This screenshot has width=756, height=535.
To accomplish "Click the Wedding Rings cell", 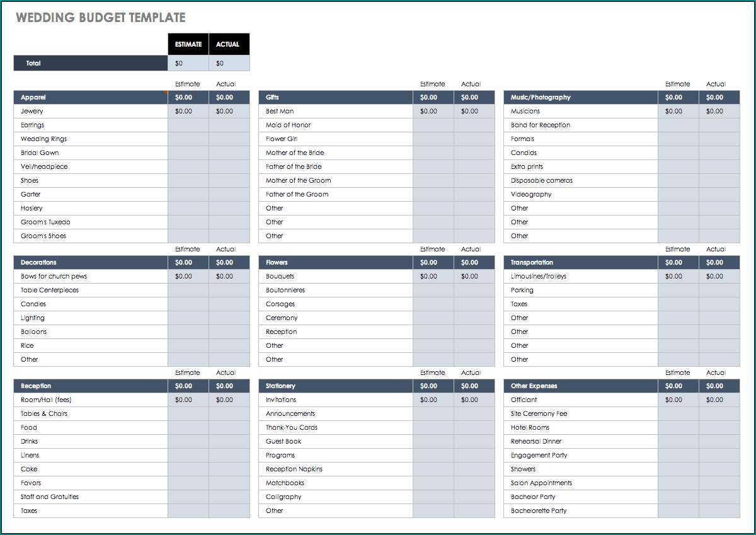I will pyautogui.click(x=91, y=139).
